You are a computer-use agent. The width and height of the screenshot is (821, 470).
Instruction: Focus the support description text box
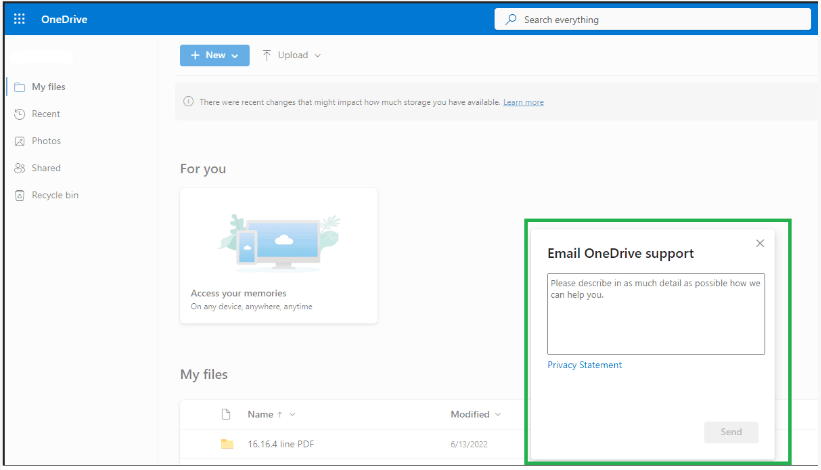pyautogui.click(x=656, y=314)
